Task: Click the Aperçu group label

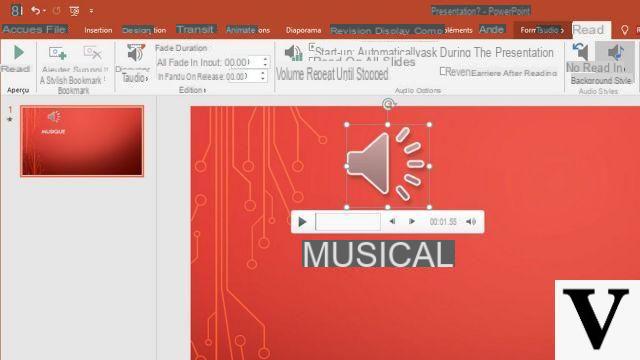Action: click(x=18, y=90)
